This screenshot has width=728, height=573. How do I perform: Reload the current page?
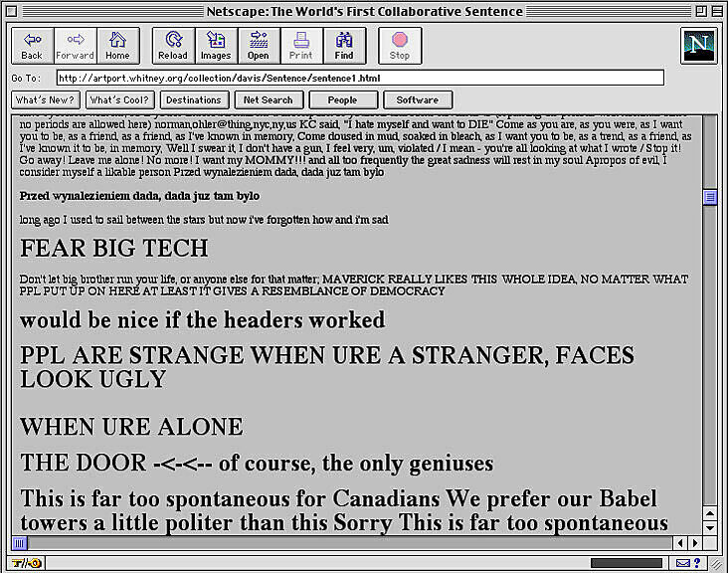[x=174, y=45]
